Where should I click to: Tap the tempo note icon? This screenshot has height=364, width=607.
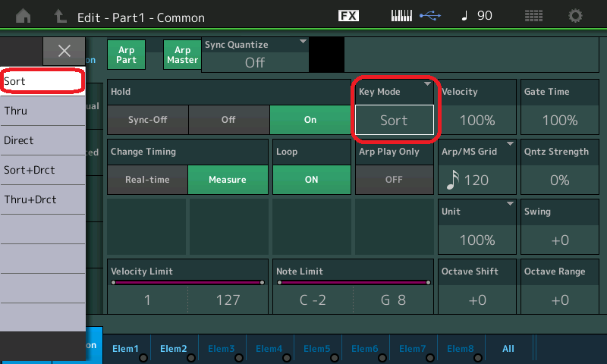(464, 16)
